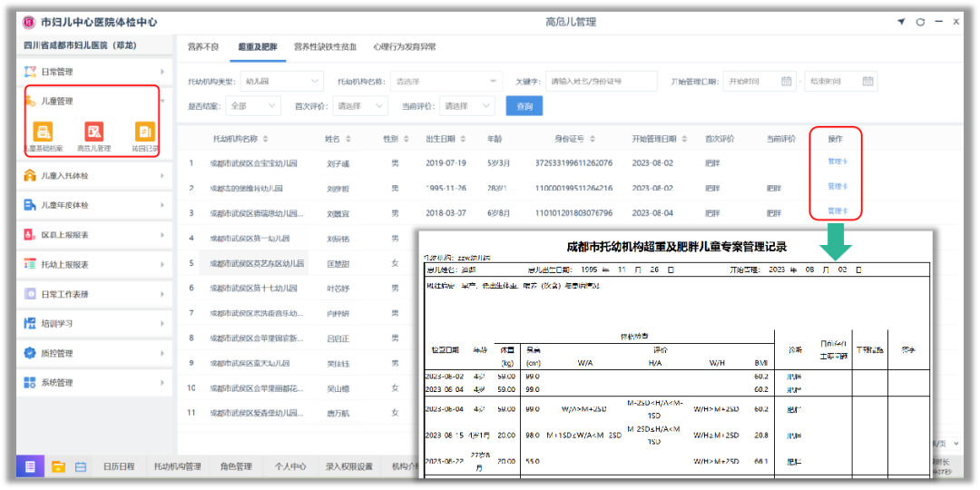980x490 pixels.
Task: Open 高危儿管理 module icon
Action: pos(93,132)
